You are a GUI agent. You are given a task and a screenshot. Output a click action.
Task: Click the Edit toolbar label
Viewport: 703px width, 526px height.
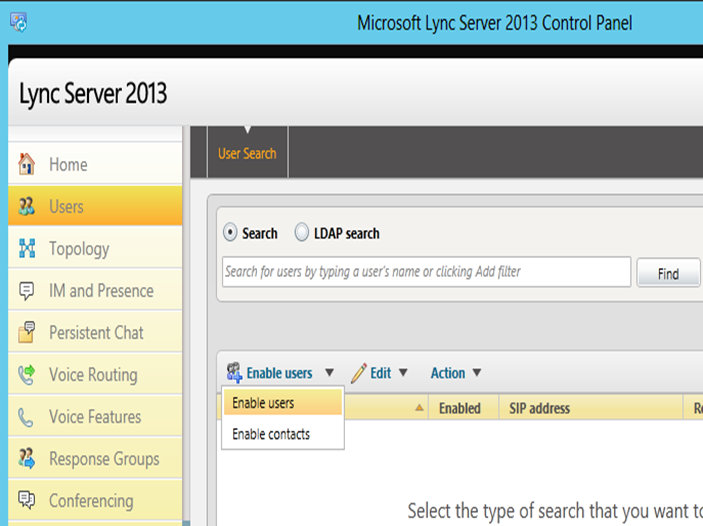point(381,373)
